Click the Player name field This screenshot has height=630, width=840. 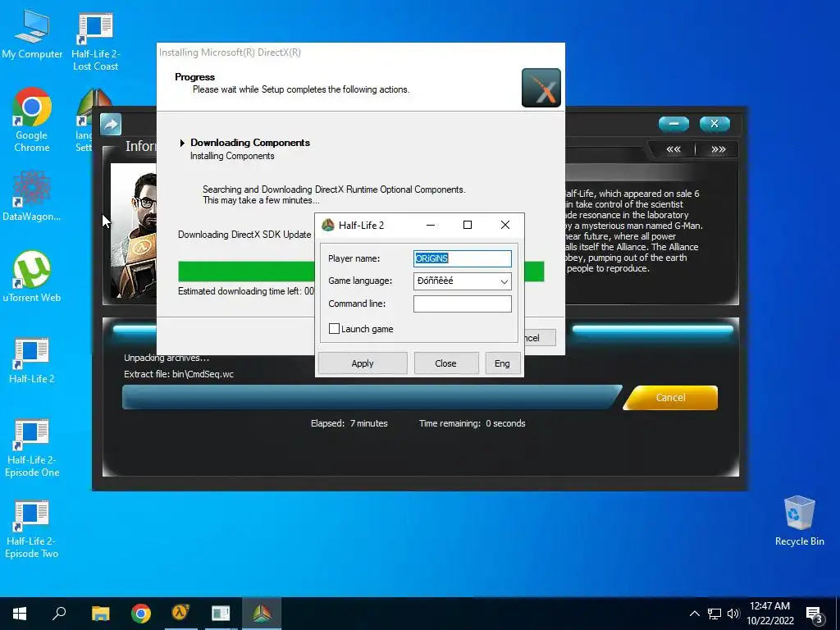[463, 258]
